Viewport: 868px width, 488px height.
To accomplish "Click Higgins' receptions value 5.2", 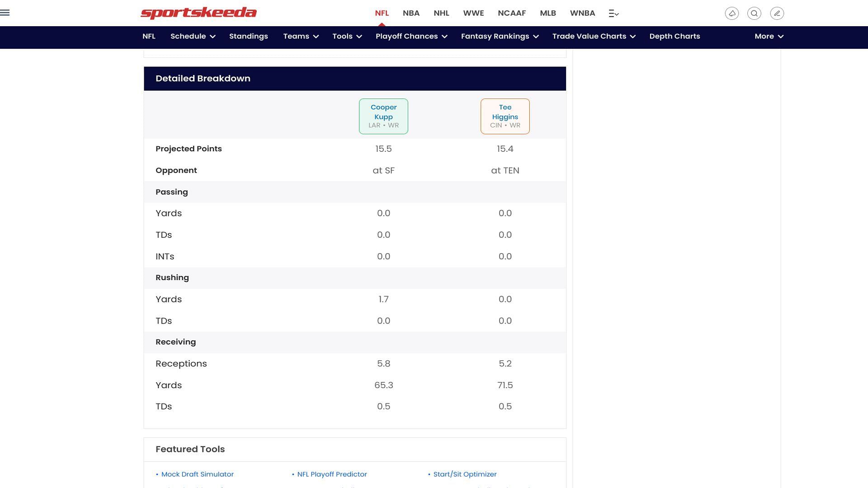I will 505,364.
